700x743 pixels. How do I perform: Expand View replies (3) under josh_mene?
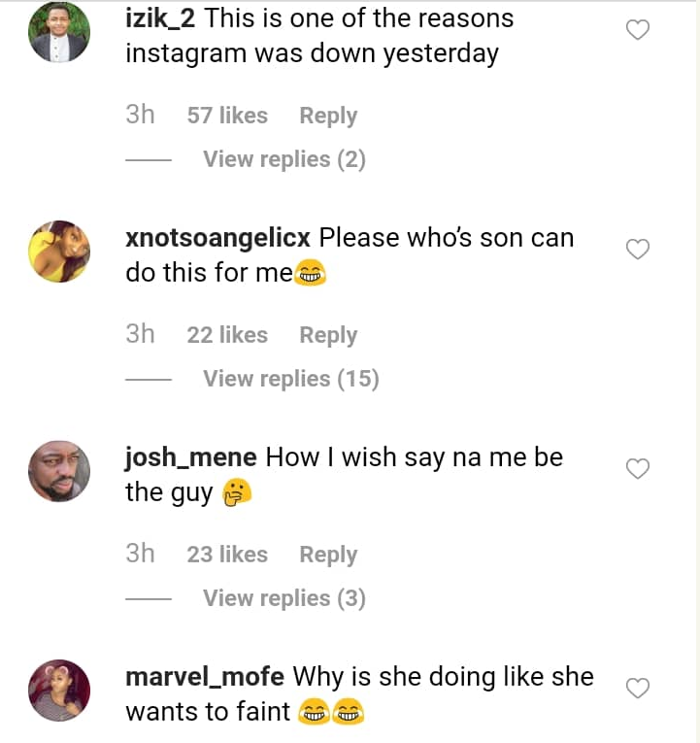point(283,598)
